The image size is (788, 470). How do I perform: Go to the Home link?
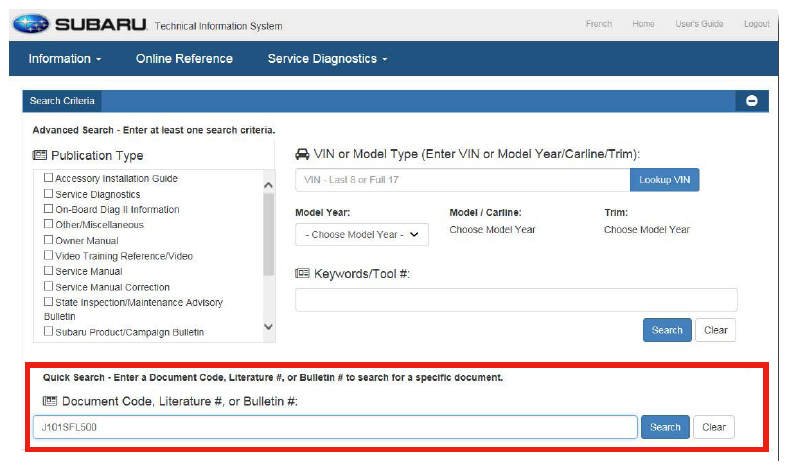pos(643,24)
